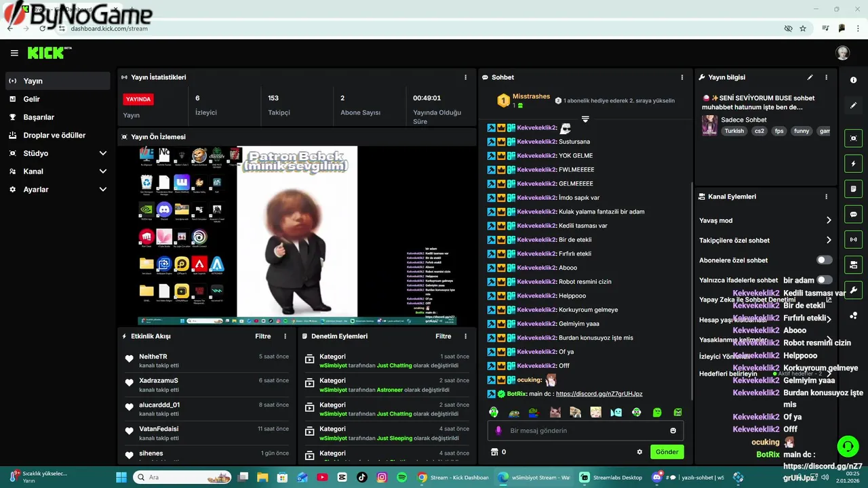Click NeitheTR in the activity feed
The width and height of the screenshot is (868, 488).
(x=153, y=357)
